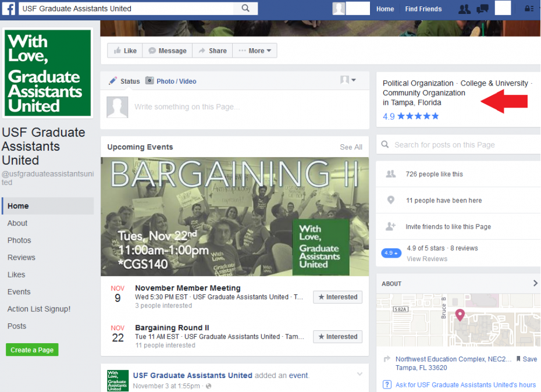Click the location pin icon beside check-ins

(390, 200)
